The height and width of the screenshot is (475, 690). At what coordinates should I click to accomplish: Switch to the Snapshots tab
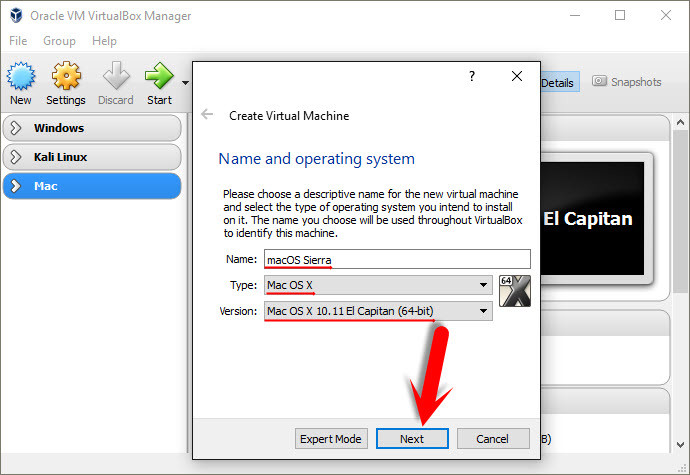coord(627,82)
